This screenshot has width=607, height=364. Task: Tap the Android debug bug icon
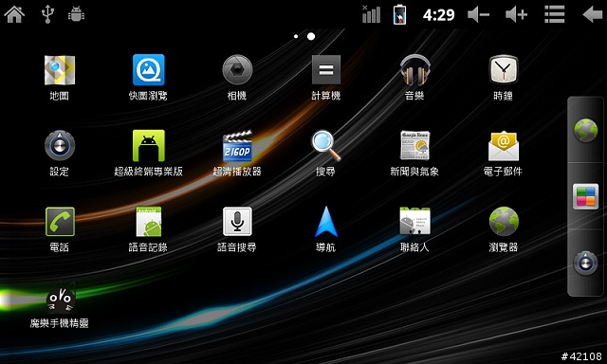click(x=76, y=15)
